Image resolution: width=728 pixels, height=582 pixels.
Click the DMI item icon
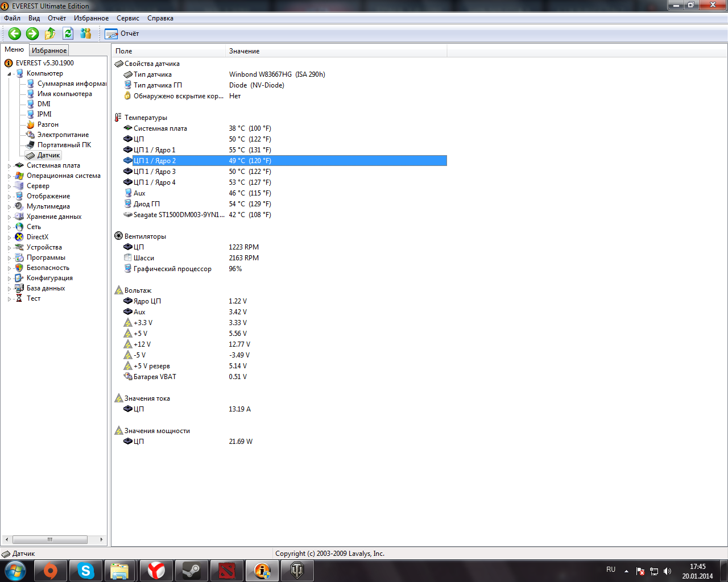(x=31, y=104)
